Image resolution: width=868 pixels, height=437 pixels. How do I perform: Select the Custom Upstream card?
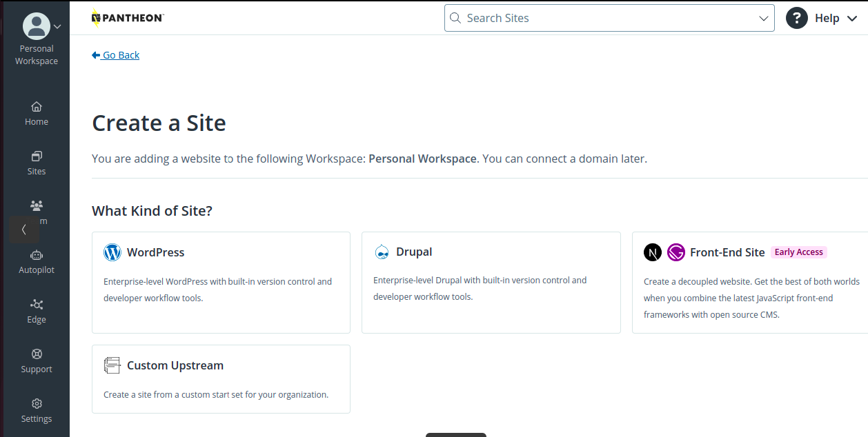click(x=221, y=379)
